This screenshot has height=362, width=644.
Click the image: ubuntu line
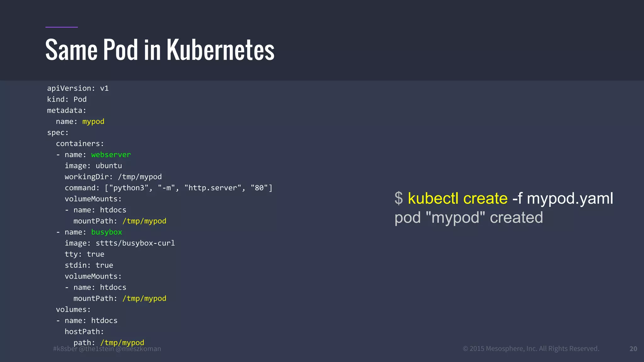tap(93, 166)
